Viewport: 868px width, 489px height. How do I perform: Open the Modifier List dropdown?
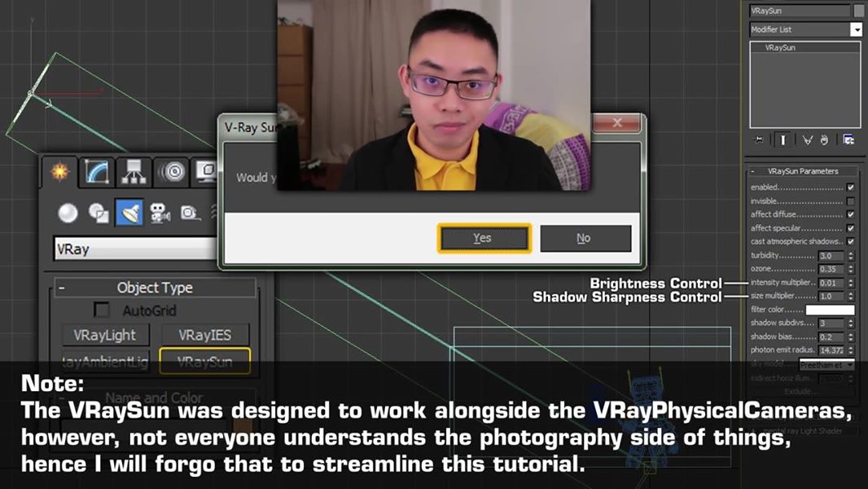[x=805, y=29]
